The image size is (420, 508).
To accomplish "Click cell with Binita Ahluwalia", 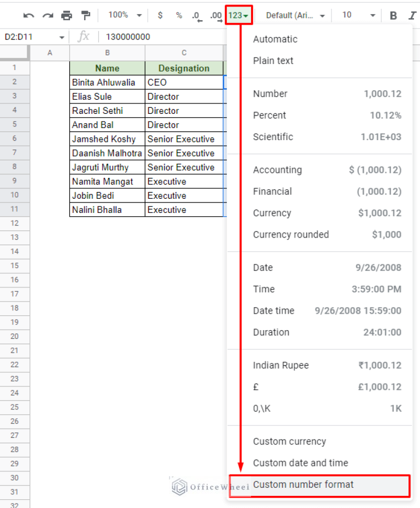I will [x=107, y=82].
